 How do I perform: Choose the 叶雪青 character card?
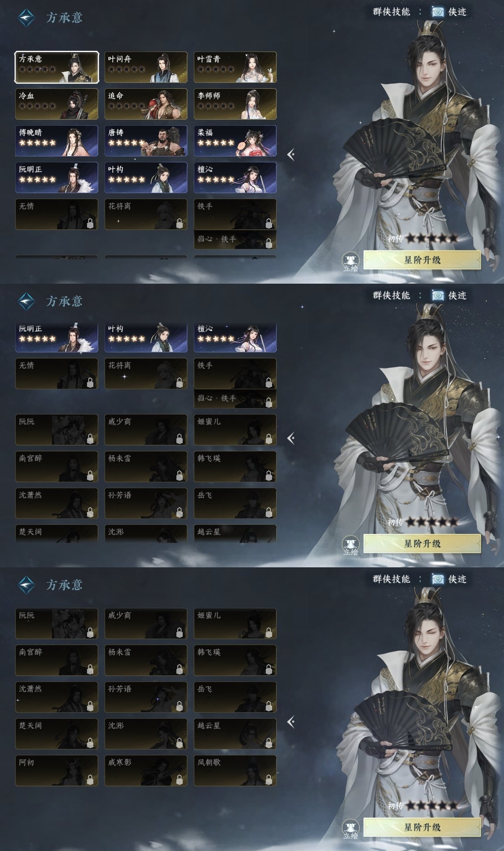(x=235, y=67)
